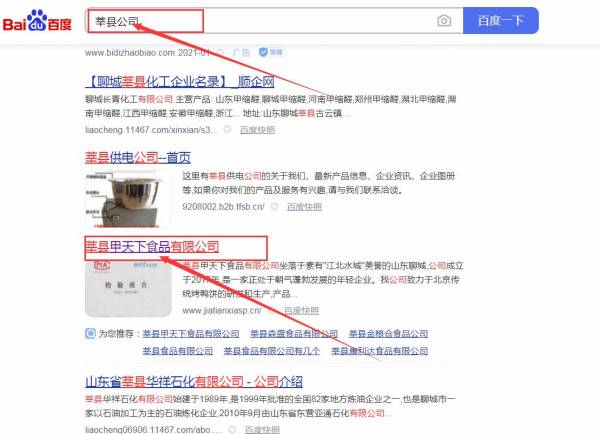This screenshot has height=434, width=600.
Task: Click icon next to liaocheng.11467.com/xinxian URL
Action: (227, 129)
